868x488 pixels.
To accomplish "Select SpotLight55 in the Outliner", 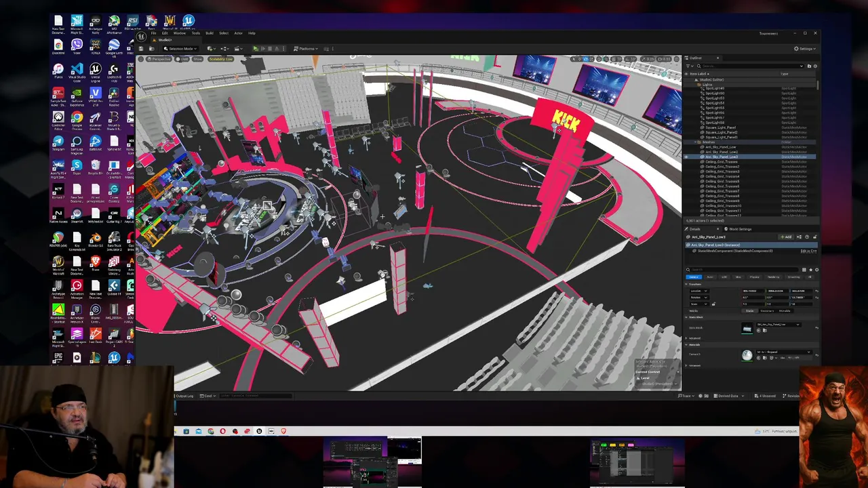I will pos(715,108).
